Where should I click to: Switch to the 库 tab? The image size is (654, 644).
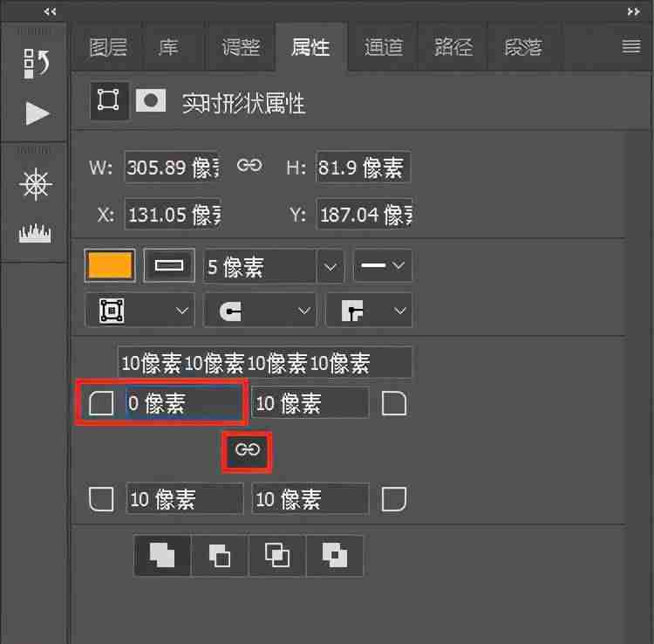tap(168, 47)
